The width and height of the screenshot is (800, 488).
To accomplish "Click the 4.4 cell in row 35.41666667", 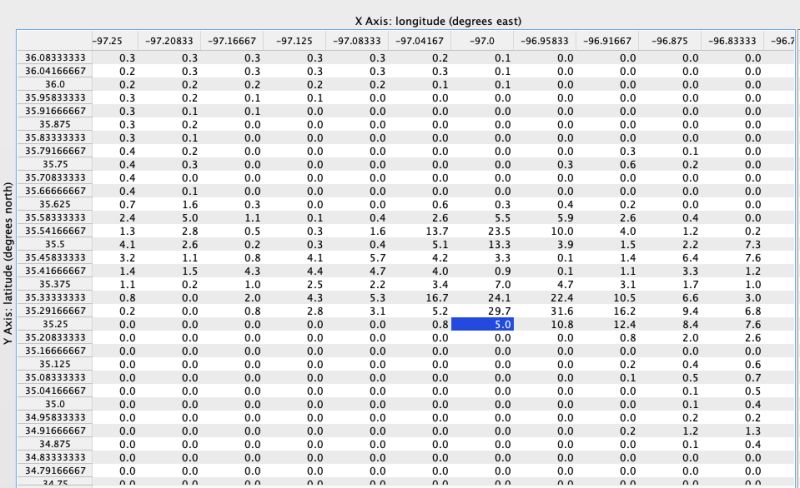I will [294, 271].
